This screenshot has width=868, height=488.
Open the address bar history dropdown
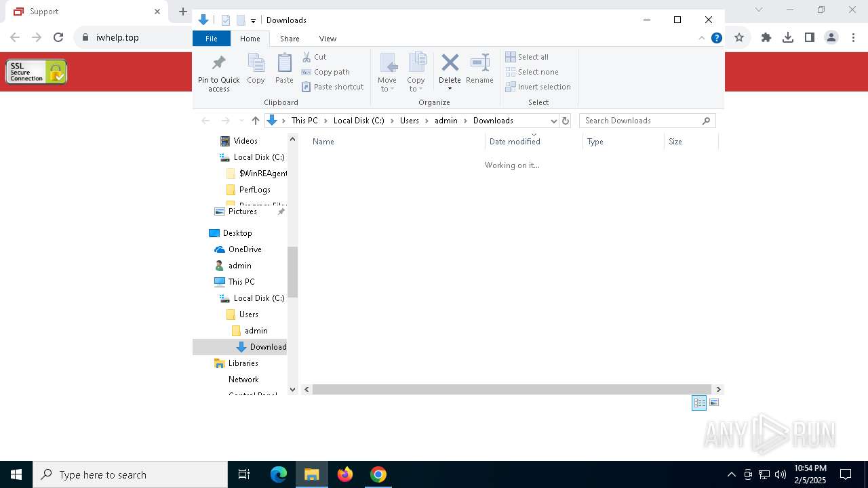[553, 121]
